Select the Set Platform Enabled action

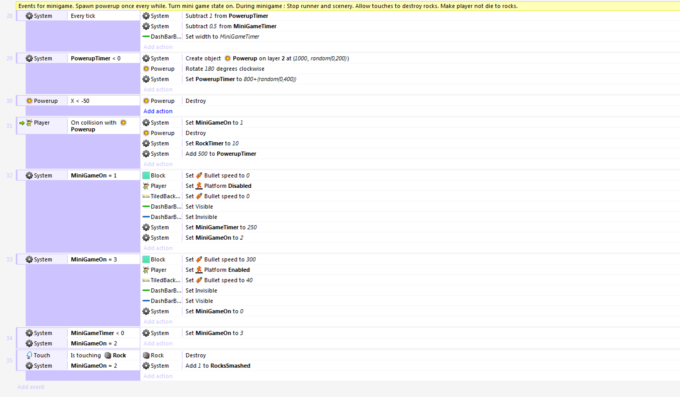point(218,270)
